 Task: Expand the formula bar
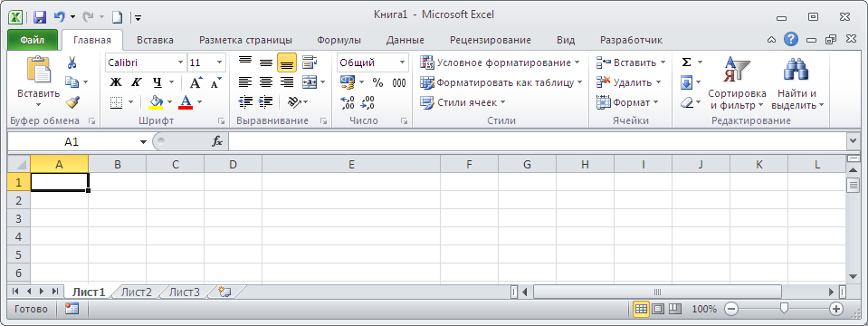(853, 141)
